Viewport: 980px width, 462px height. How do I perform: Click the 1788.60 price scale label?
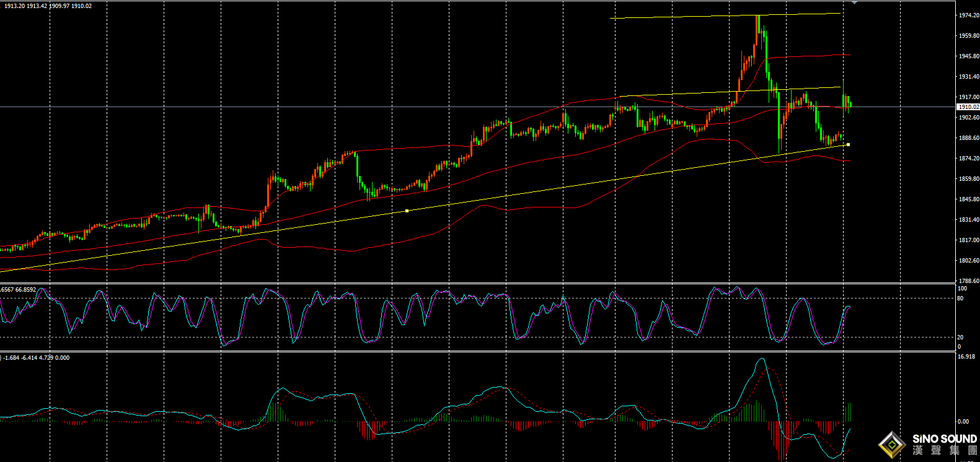(968, 281)
